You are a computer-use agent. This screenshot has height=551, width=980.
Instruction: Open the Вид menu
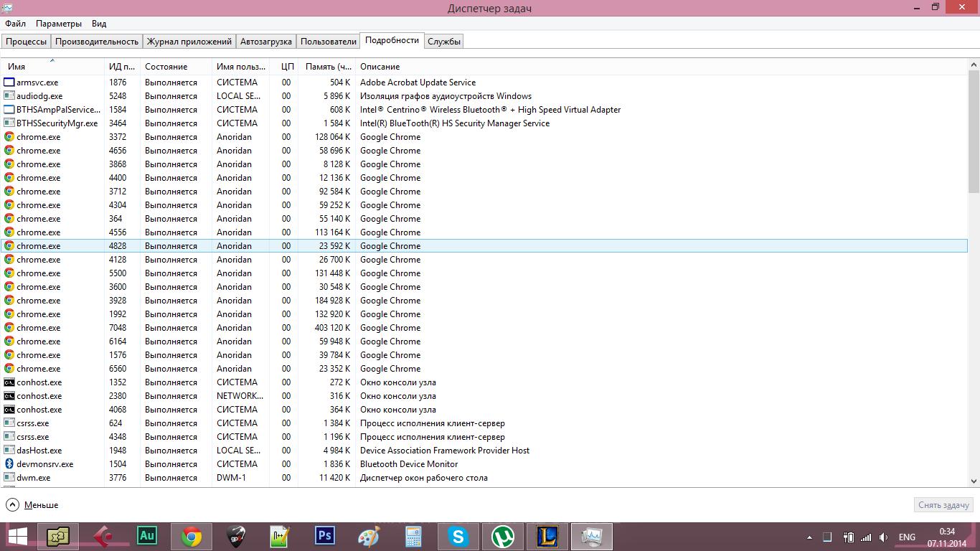coord(99,24)
